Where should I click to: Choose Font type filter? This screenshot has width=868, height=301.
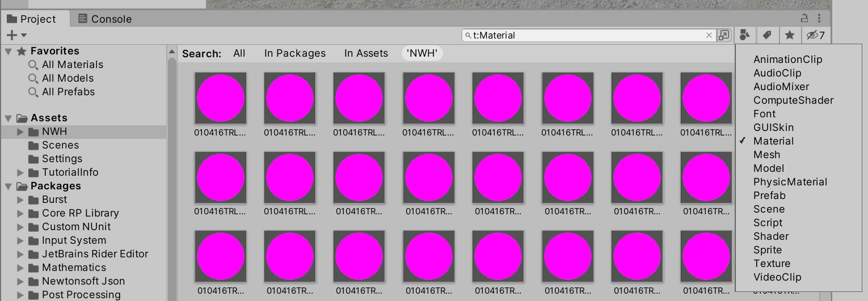(764, 114)
